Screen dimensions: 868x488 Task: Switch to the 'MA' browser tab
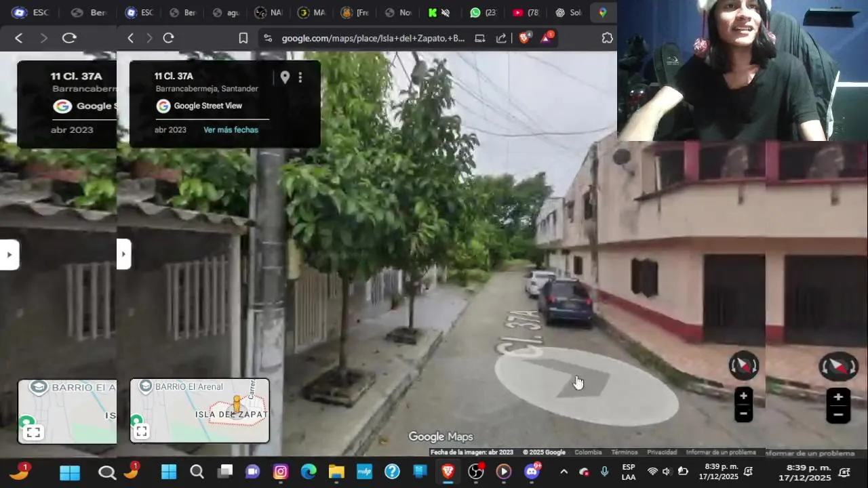tap(311, 13)
